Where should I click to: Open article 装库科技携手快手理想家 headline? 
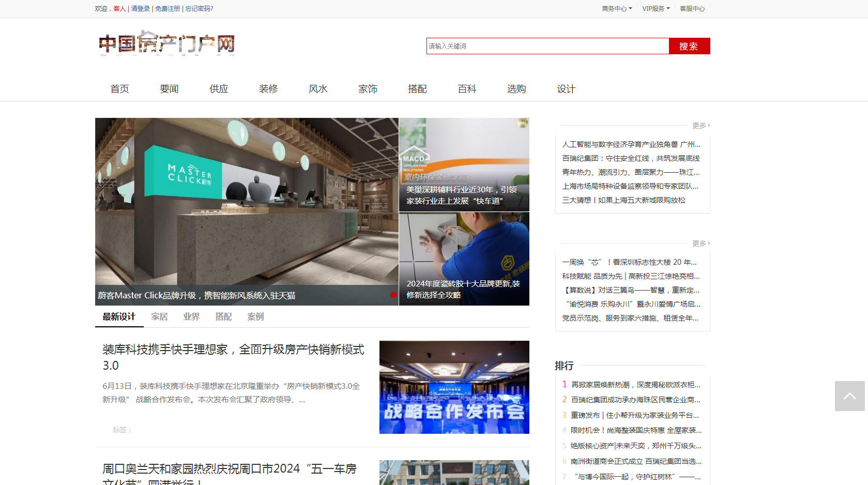tap(233, 357)
